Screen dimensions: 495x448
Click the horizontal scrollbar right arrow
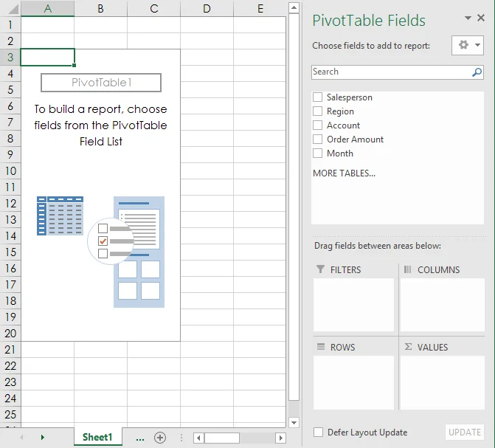pos(280,438)
